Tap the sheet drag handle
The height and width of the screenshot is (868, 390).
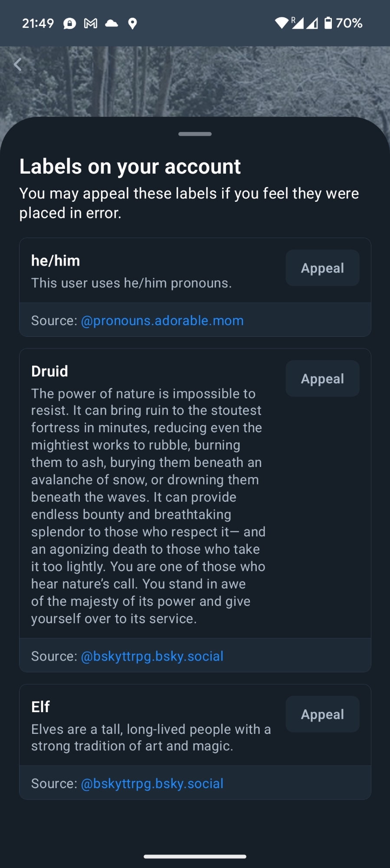click(195, 134)
